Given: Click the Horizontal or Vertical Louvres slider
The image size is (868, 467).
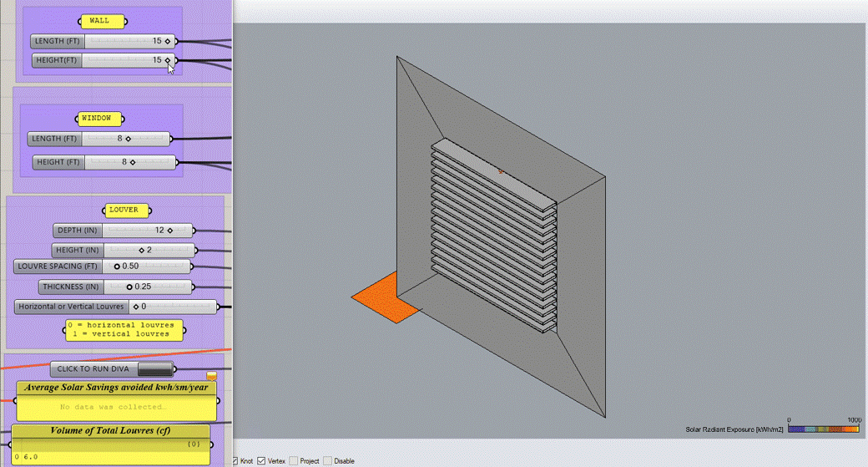Looking at the screenshot, I should pyautogui.click(x=116, y=307).
